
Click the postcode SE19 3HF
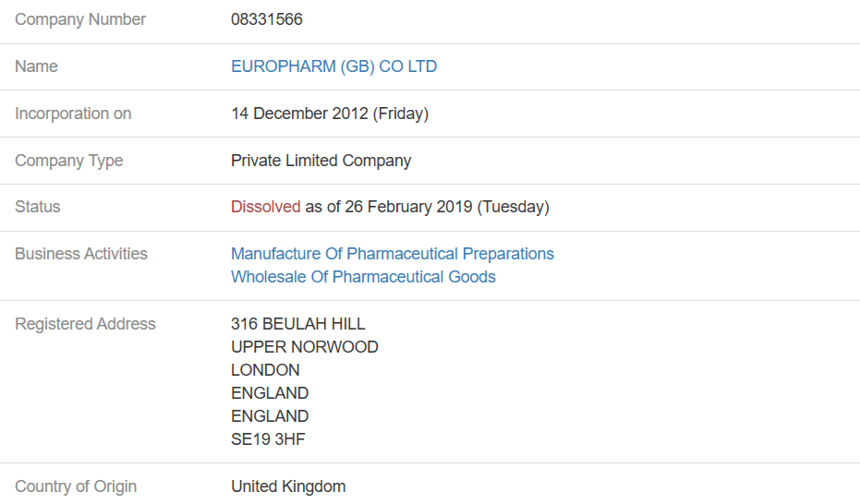click(x=268, y=439)
